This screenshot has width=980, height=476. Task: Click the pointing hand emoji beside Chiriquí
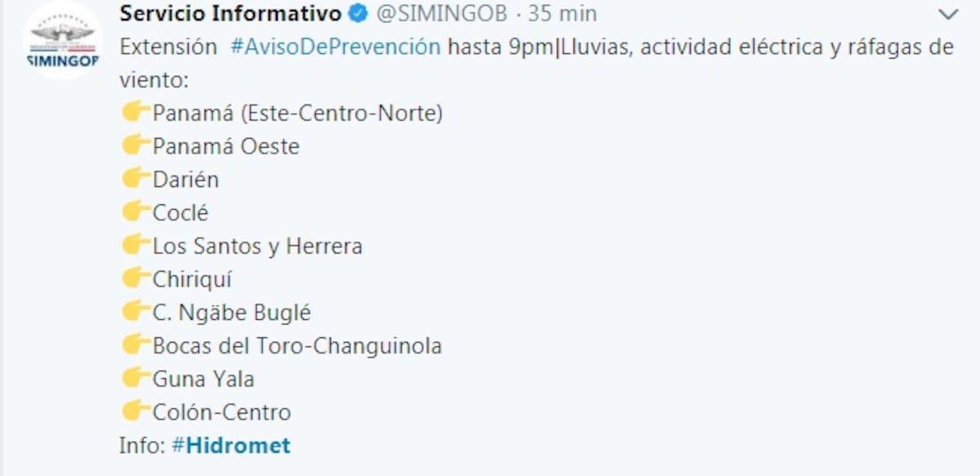pyautogui.click(x=136, y=279)
